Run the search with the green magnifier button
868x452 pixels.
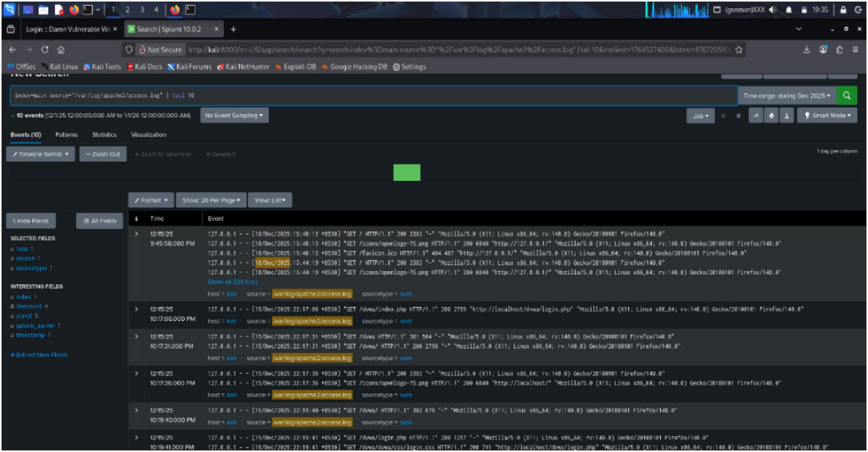[x=847, y=96]
